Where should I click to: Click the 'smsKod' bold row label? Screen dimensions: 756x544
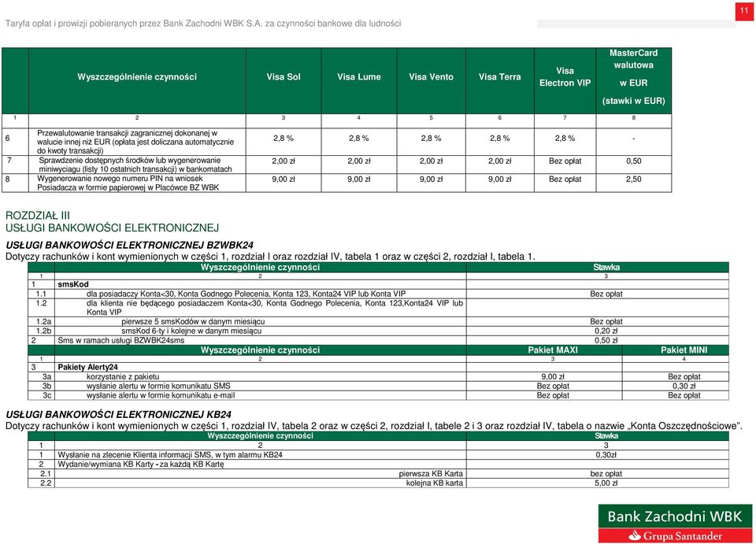(x=73, y=284)
